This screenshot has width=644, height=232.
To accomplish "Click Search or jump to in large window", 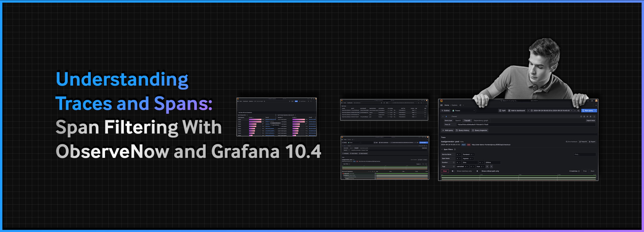I will (x=519, y=101).
